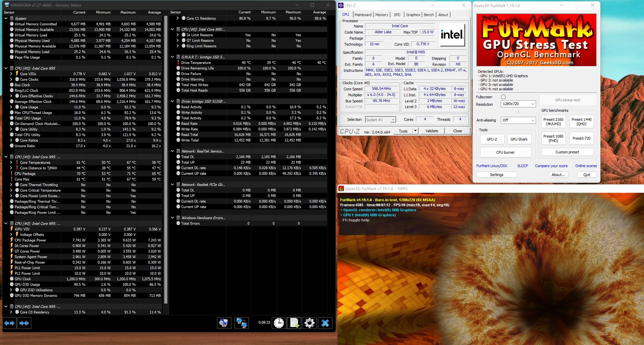Open the Graphics tab in CPU-Z

[x=413, y=15]
